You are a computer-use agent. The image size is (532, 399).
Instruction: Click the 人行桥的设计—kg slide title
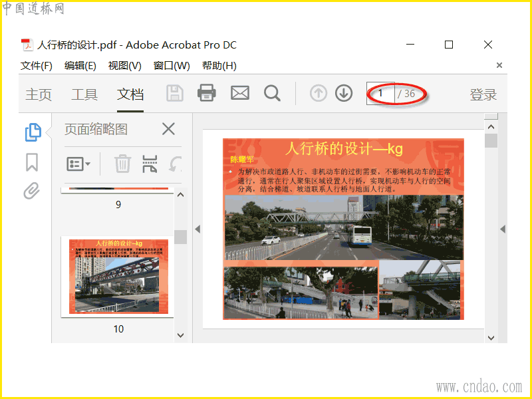pos(344,148)
